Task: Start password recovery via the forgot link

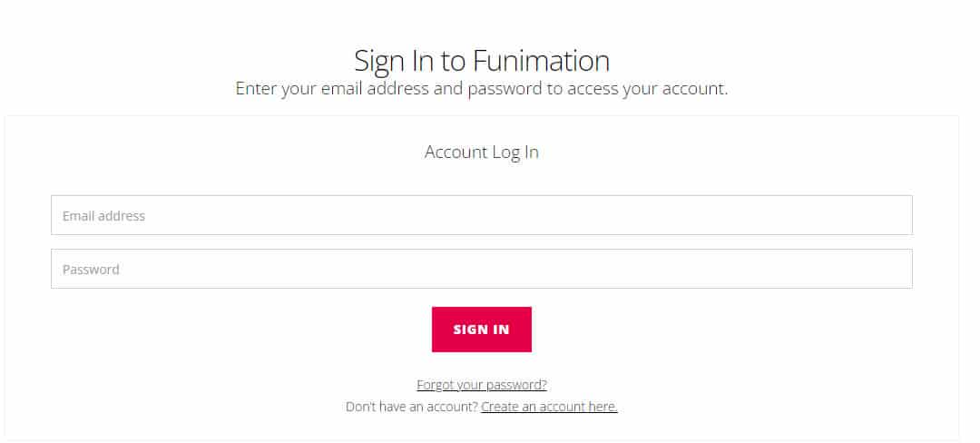Action: (x=481, y=385)
